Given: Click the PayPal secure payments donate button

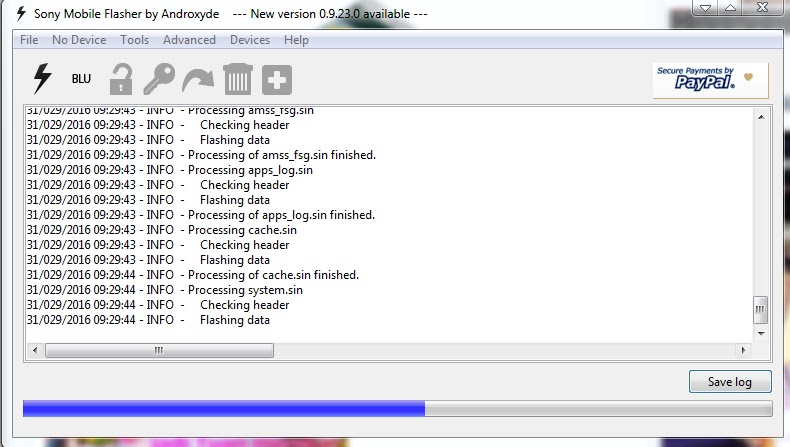Looking at the screenshot, I should coord(710,81).
